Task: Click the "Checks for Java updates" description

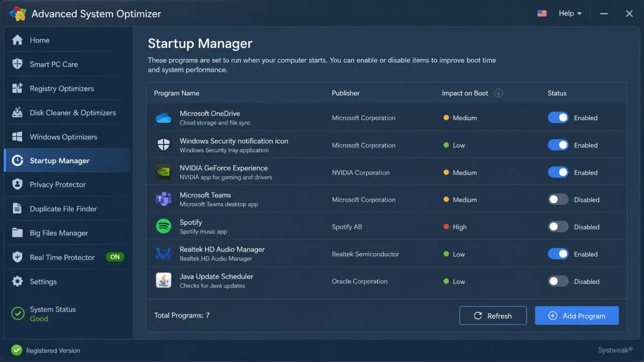Action: 213,286
